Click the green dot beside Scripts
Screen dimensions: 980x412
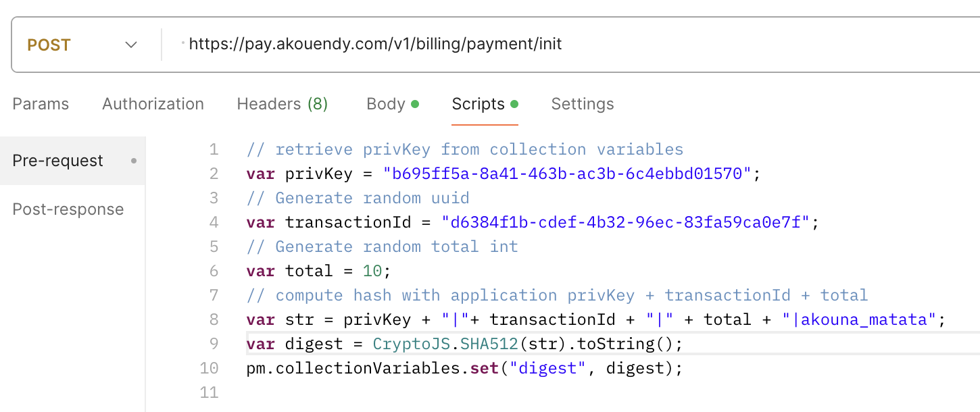tap(514, 104)
